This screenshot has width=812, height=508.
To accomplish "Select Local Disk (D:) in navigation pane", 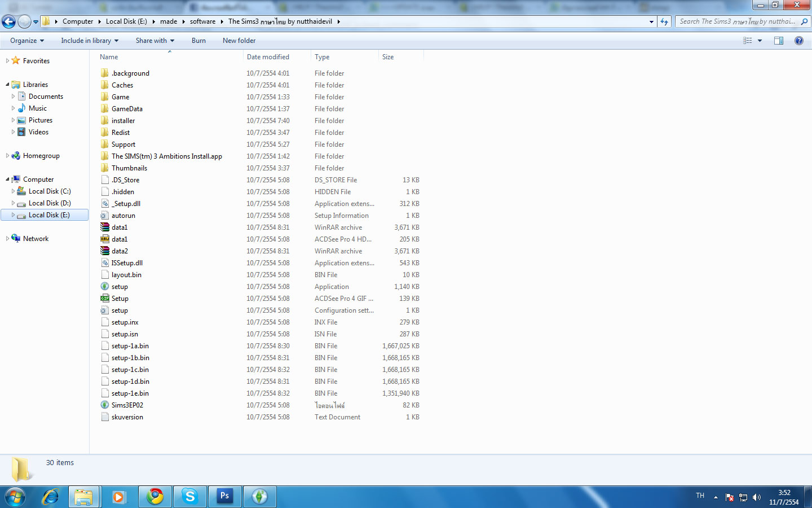I will (50, 203).
